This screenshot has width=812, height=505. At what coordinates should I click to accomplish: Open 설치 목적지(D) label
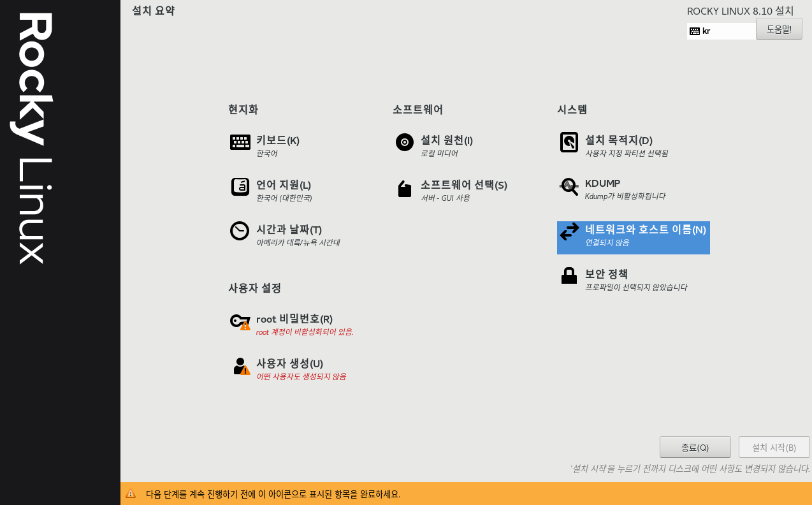pos(619,140)
